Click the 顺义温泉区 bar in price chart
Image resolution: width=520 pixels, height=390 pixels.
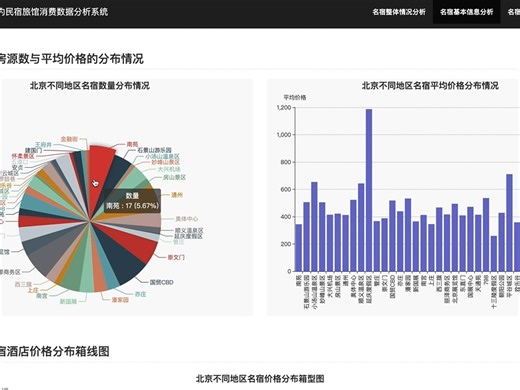coord(361,227)
